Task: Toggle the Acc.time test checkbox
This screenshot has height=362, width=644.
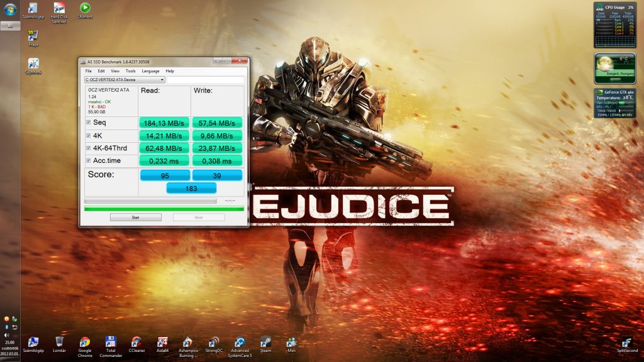Action: (88, 160)
